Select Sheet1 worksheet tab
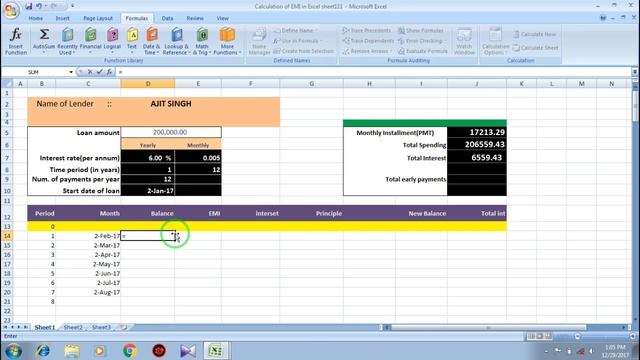The width and height of the screenshot is (640, 360). (x=44, y=327)
